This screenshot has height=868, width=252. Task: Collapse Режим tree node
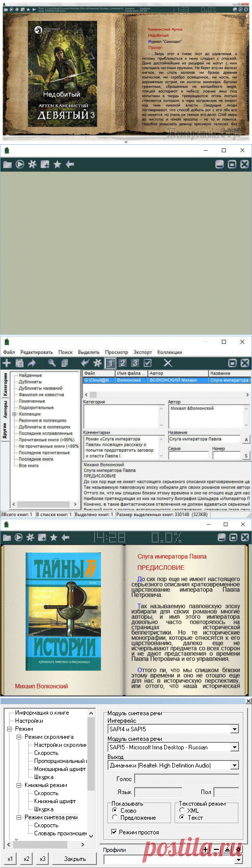coord(10,729)
